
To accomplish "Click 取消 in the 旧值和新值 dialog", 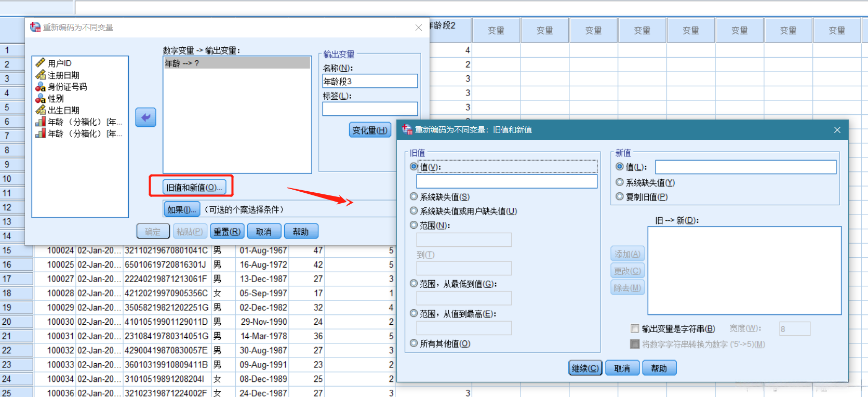I will pyautogui.click(x=622, y=368).
